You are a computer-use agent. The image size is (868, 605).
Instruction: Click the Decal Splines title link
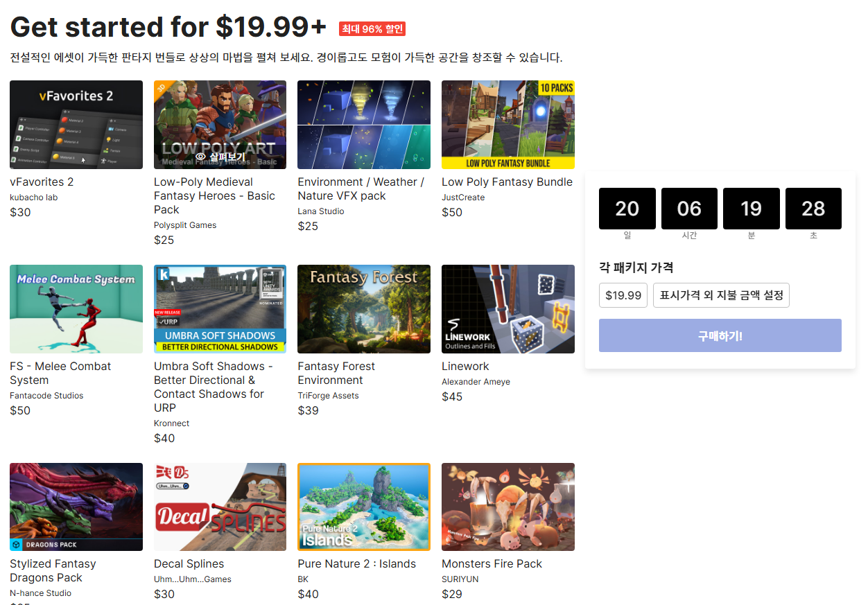point(189,564)
